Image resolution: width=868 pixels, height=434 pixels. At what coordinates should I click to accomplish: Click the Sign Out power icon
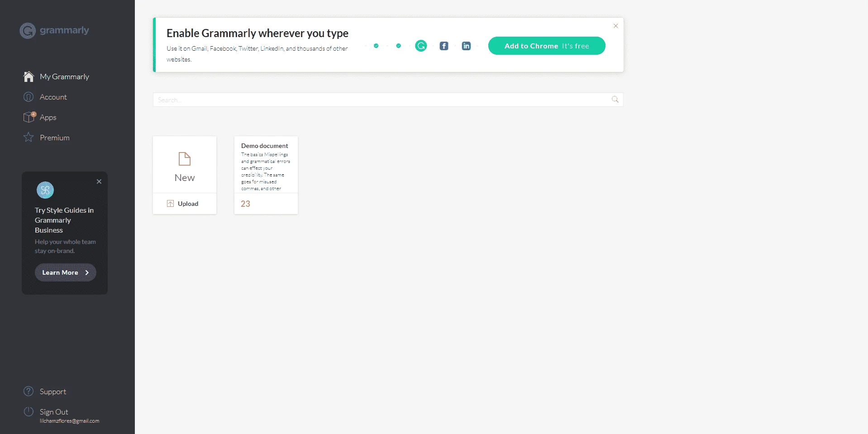click(x=29, y=411)
